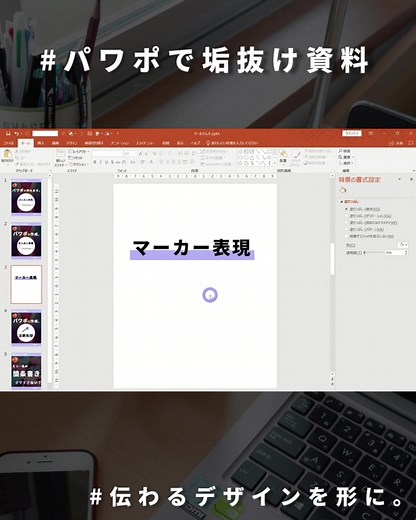Click Replace (置換) in editing group

[345, 157]
